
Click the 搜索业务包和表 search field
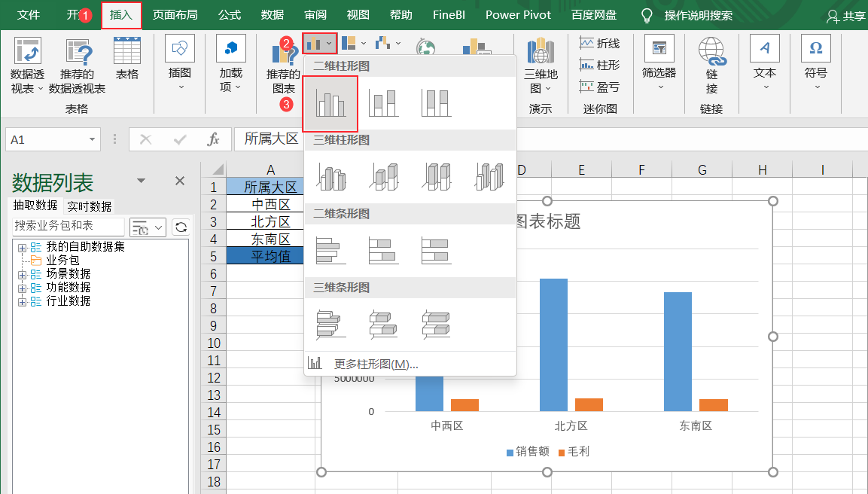[x=68, y=226]
